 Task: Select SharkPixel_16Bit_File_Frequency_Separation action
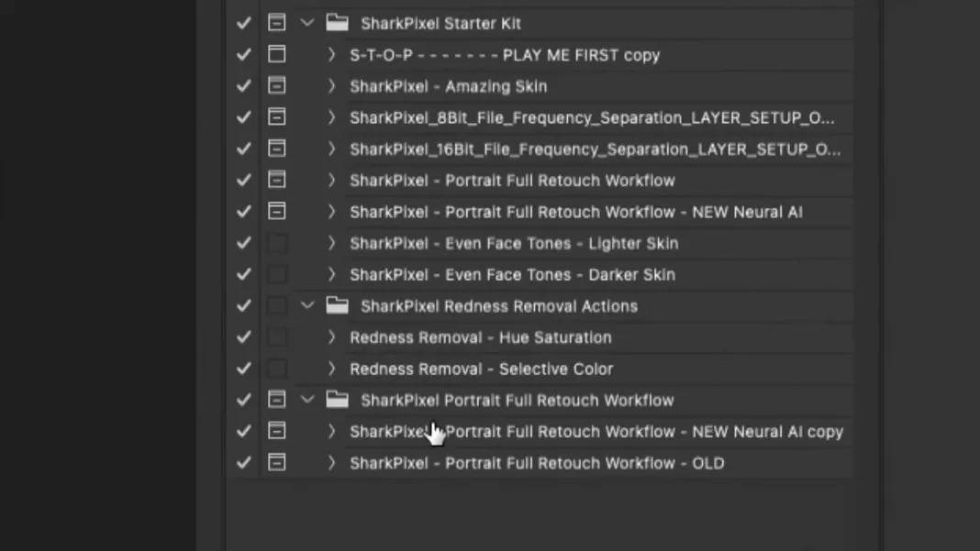(x=595, y=149)
